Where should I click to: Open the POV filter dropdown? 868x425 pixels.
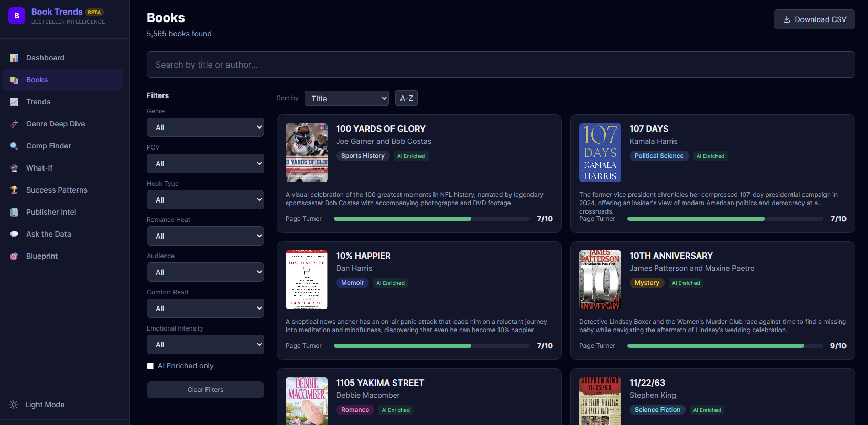pos(205,164)
